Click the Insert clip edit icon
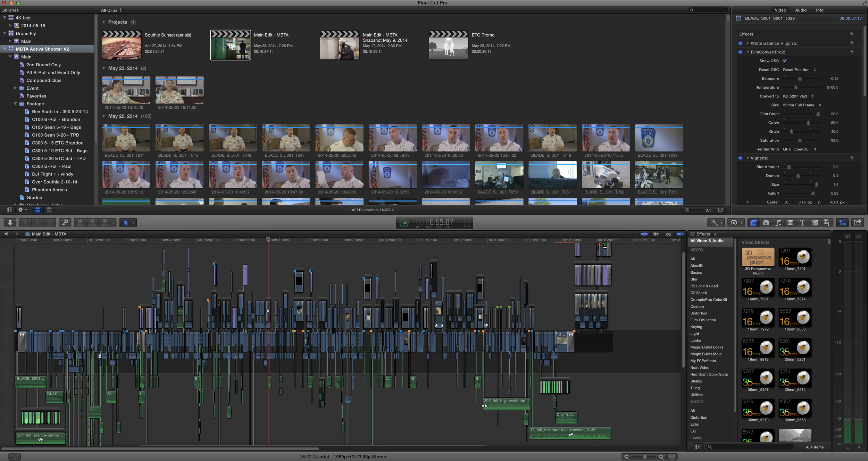868x461 pixels. (93, 223)
